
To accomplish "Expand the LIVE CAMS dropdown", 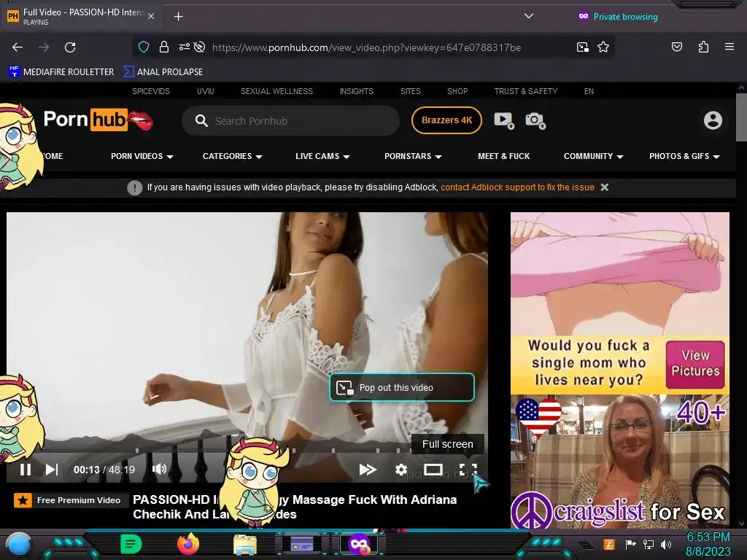I will click(x=322, y=156).
